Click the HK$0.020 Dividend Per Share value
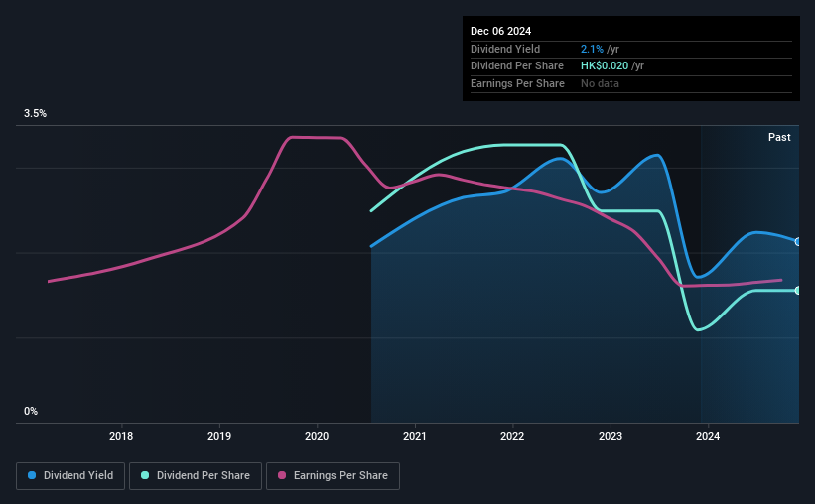This screenshot has height=504, width=815. coord(605,66)
